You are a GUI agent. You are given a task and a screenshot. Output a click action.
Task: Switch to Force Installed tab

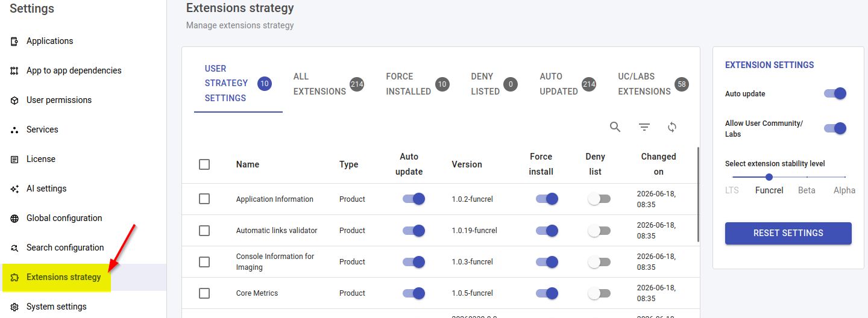(418, 84)
